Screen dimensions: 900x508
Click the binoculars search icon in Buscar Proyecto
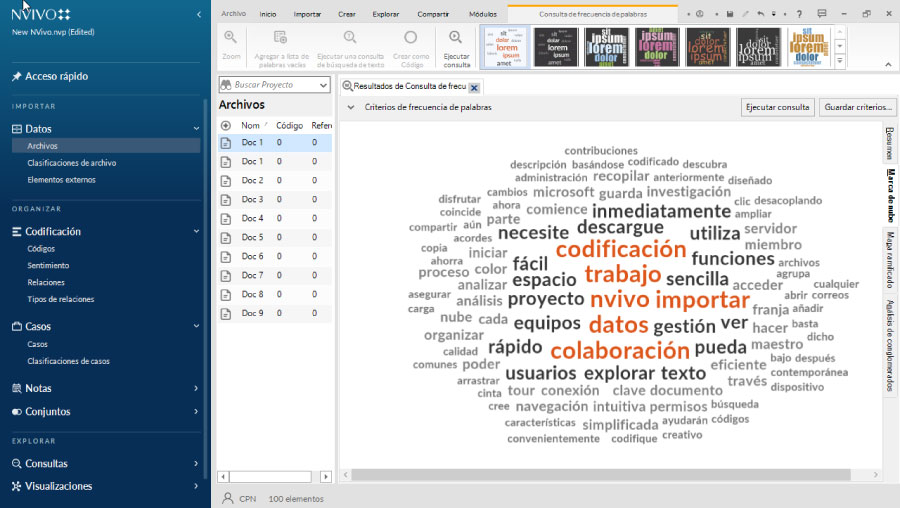(x=226, y=85)
